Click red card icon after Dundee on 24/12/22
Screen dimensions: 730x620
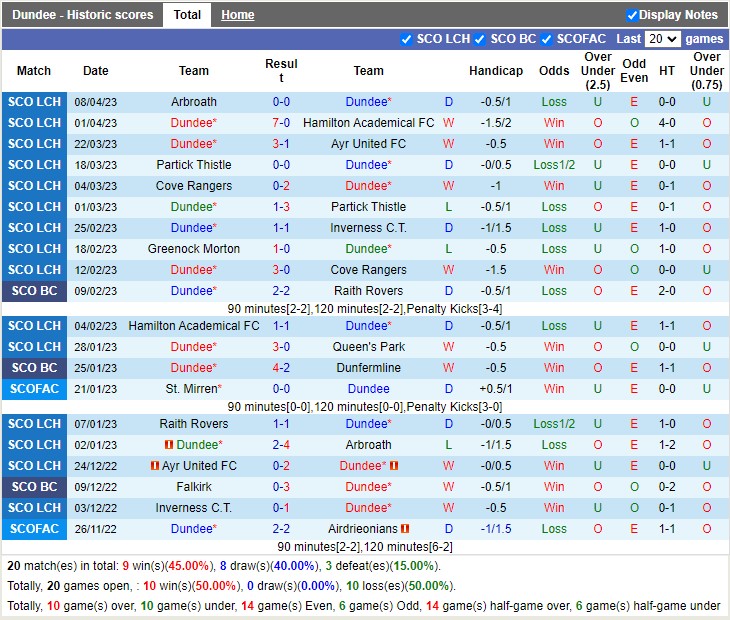pyautogui.click(x=394, y=466)
